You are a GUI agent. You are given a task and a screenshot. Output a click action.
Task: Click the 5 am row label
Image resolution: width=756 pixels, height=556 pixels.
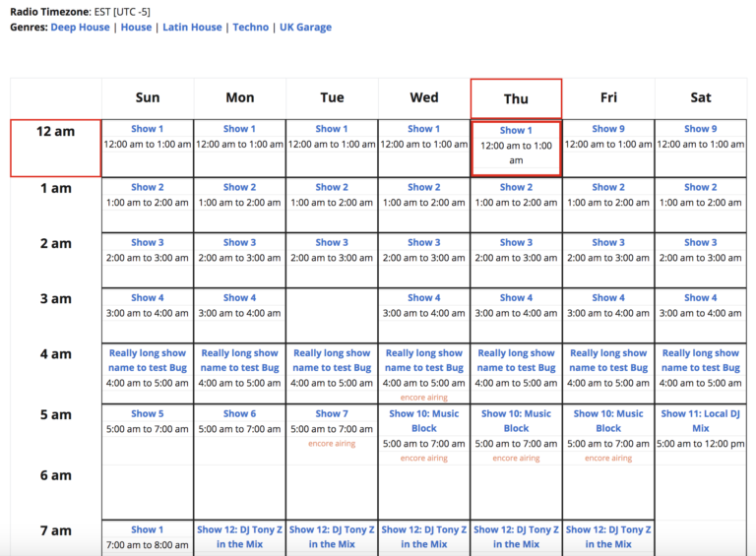(55, 414)
